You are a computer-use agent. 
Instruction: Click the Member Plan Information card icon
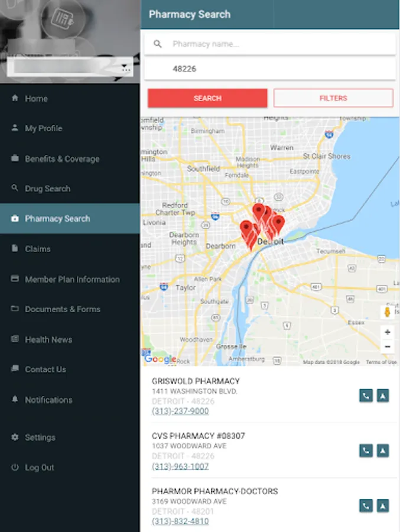pos(15,278)
